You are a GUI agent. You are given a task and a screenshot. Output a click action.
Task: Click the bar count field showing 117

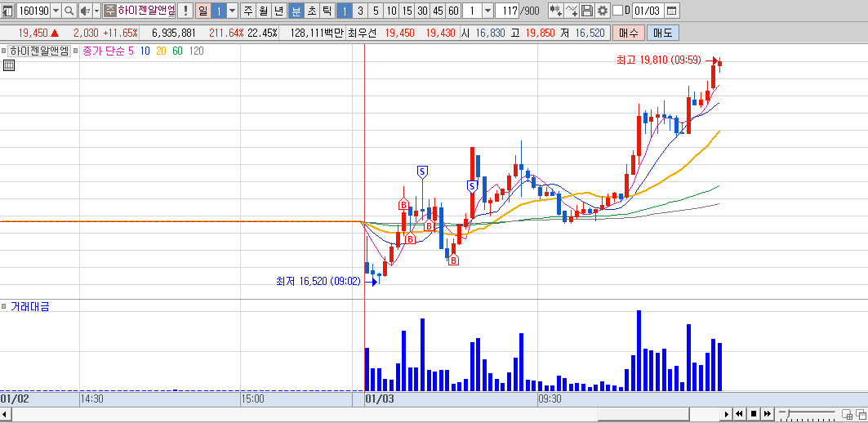(x=507, y=11)
